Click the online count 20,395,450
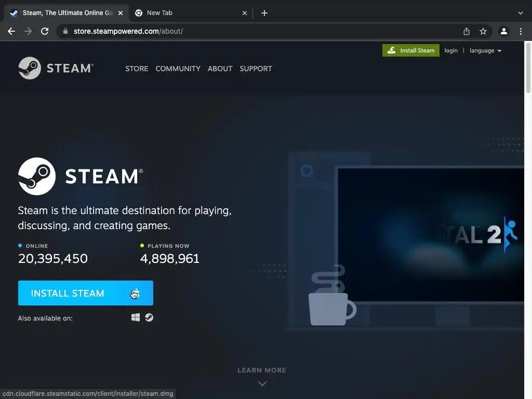 point(53,259)
